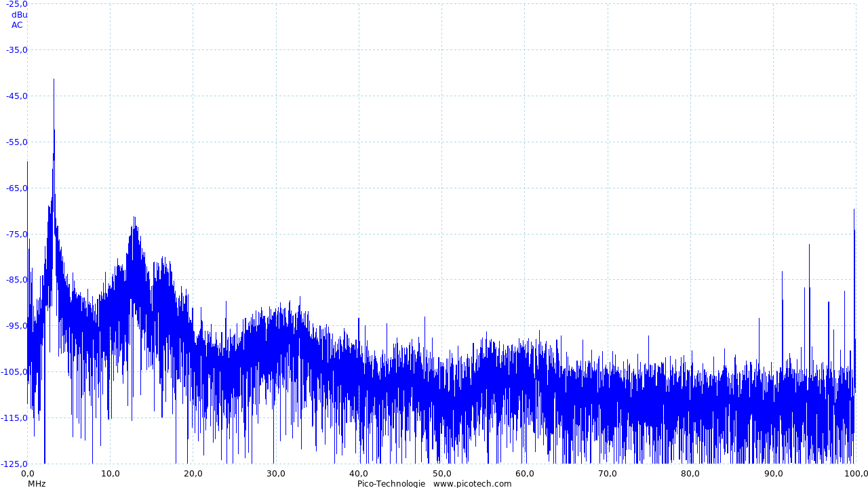Screen dimensions: 868x488
Task: Click the -85,0 y-axis label
Action: (17, 279)
